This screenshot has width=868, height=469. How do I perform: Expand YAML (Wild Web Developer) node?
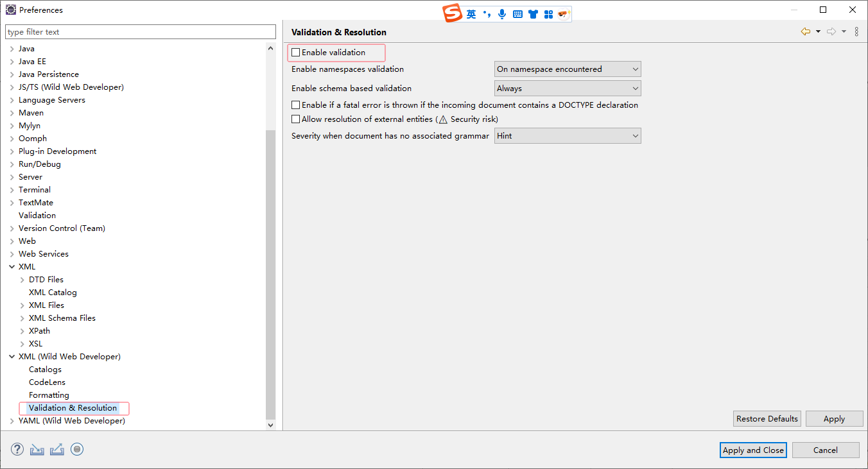tap(12, 421)
